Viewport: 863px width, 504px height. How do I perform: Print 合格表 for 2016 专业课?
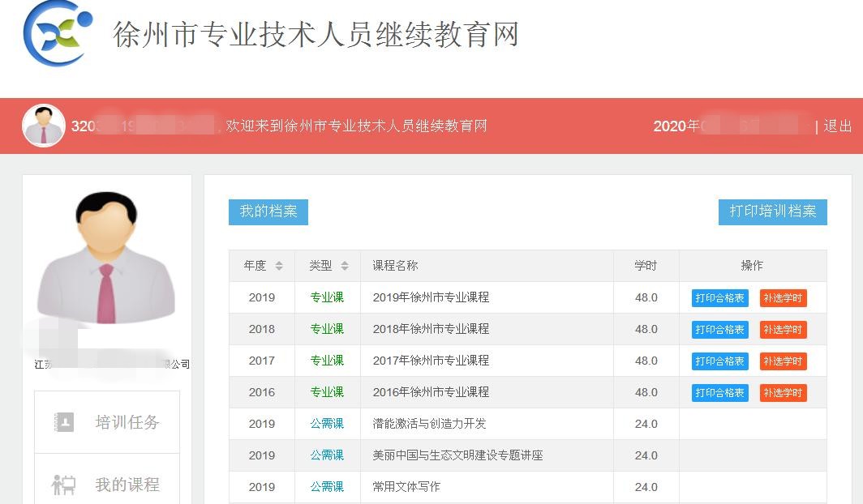click(719, 392)
